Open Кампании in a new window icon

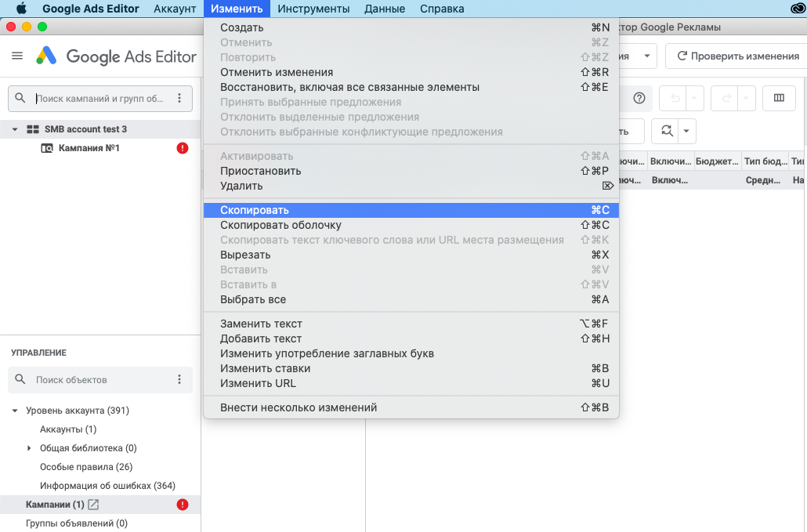[93, 505]
